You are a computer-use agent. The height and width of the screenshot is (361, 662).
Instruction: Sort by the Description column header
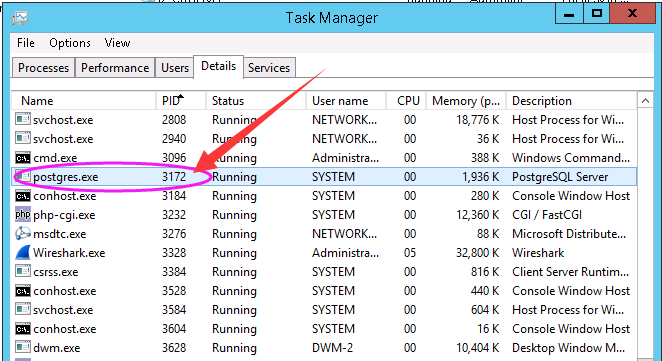coord(572,101)
